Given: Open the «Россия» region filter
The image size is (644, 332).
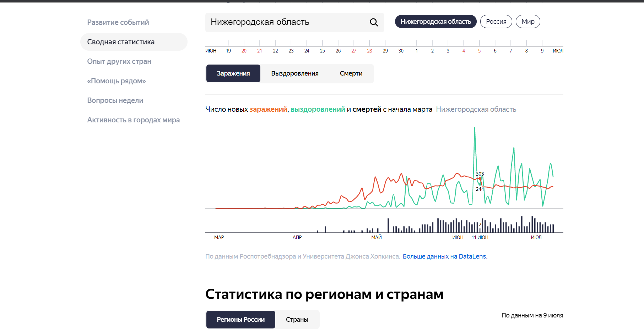Looking at the screenshot, I should click(496, 21).
